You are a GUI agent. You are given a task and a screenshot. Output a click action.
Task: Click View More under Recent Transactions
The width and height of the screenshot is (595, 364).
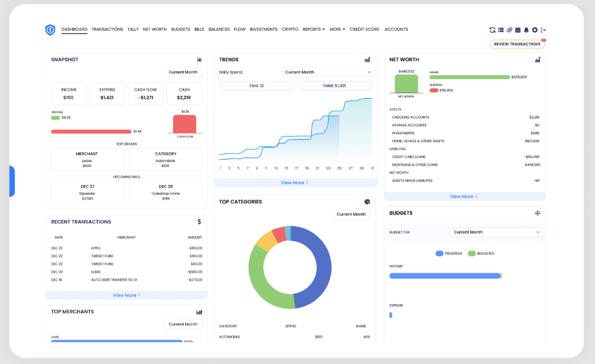[x=127, y=295]
